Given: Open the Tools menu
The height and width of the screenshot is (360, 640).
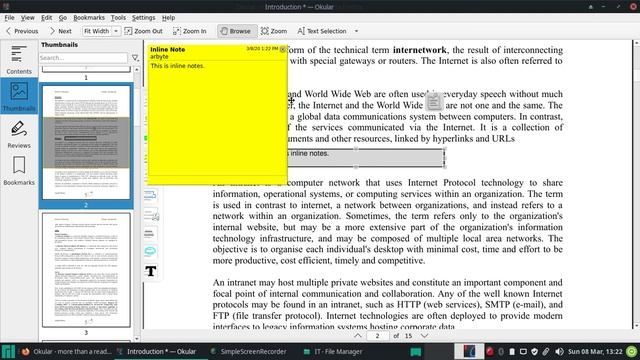Looking at the screenshot, I should (118, 18).
